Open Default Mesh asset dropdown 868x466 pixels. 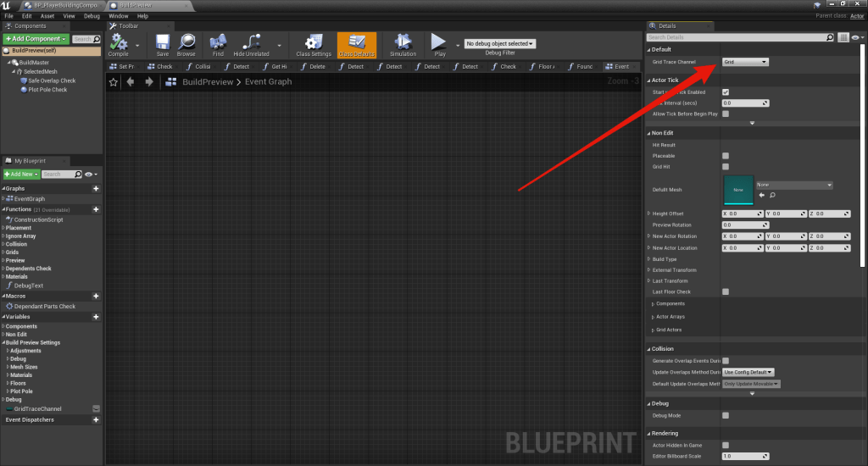tap(794, 185)
